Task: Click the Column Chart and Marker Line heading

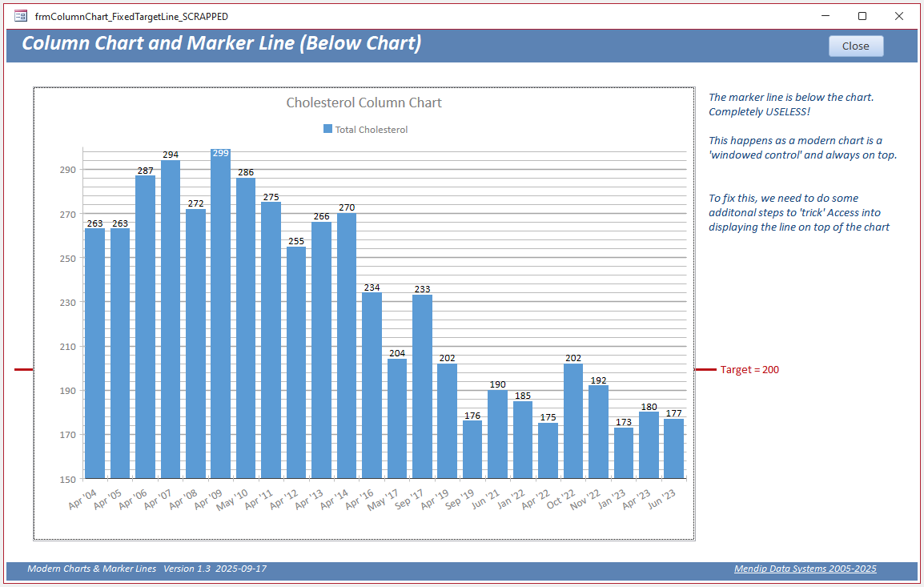Action: pyautogui.click(x=222, y=43)
